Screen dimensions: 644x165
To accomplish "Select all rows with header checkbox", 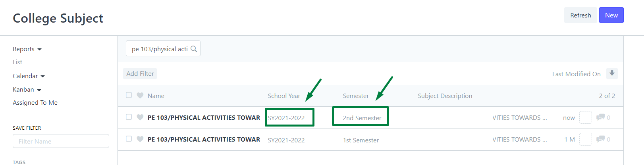I will pyautogui.click(x=129, y=95).
